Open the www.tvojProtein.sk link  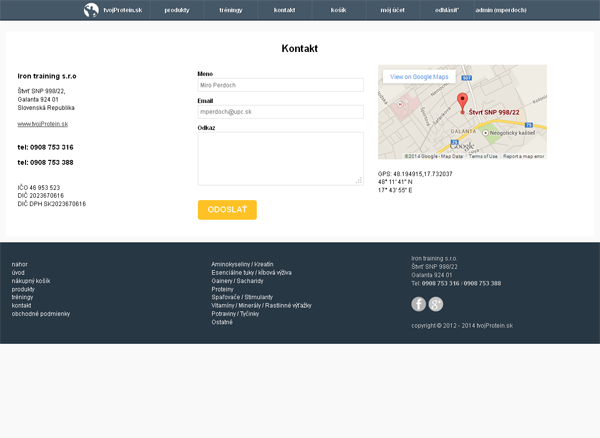coord(43,124)
